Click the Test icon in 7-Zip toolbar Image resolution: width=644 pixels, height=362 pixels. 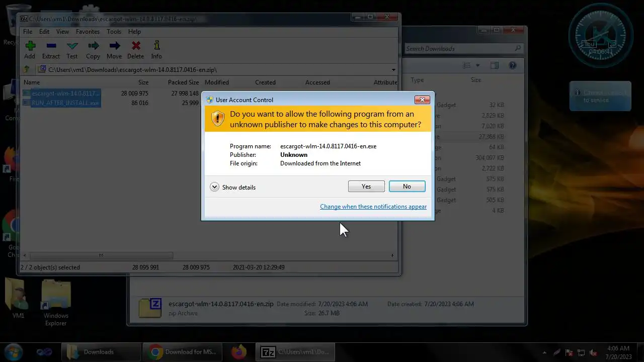click(x=72, y=46)
